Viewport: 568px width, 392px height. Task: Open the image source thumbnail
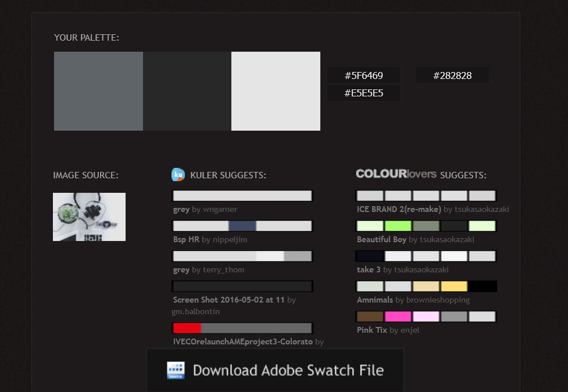[x=89, y=217]
